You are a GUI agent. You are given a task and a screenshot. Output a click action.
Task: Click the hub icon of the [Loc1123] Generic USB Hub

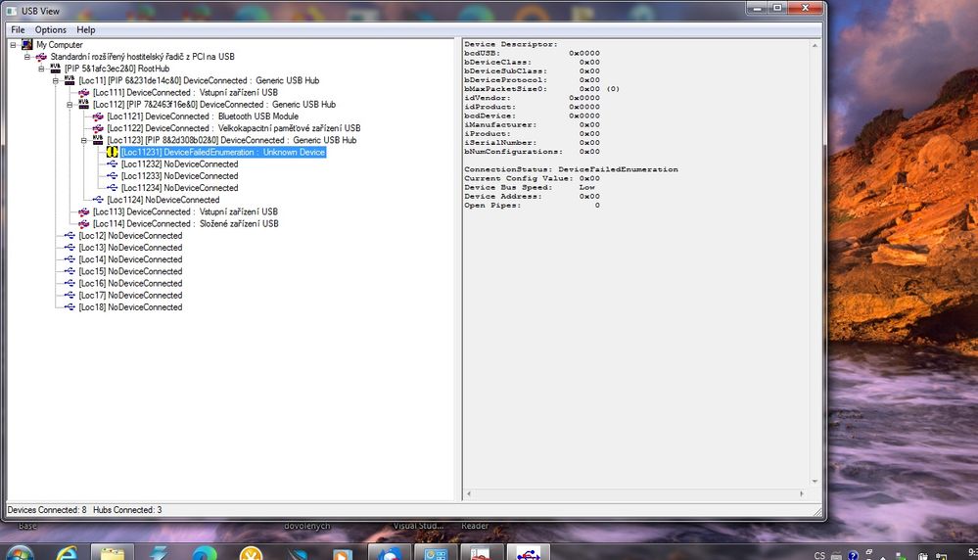tap(98, 140)
